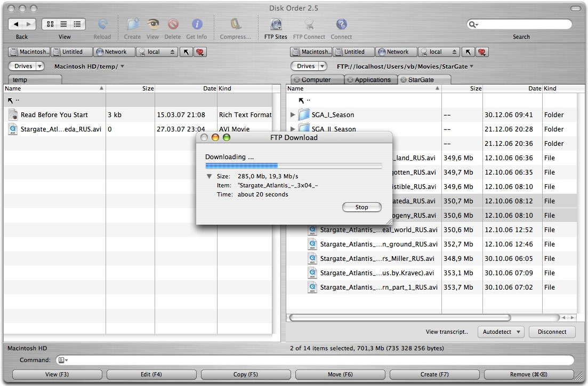Select local drive in left panel
This screenshot has width=588, height=386.
[152, 52]
